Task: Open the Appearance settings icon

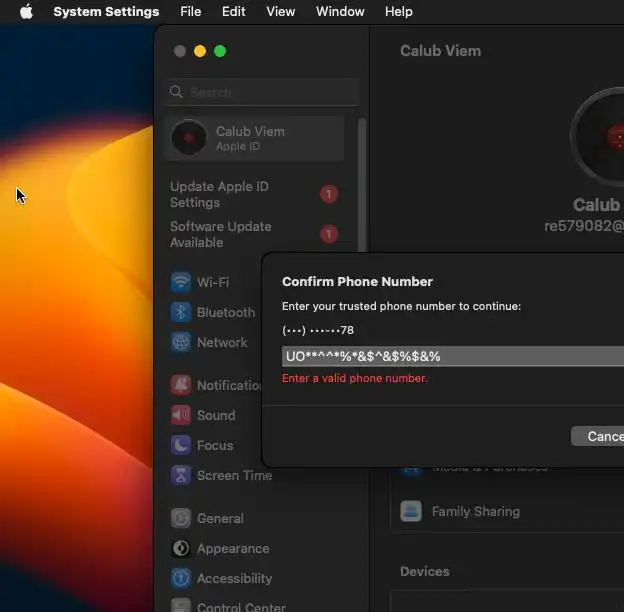Action: coord(181,548)
